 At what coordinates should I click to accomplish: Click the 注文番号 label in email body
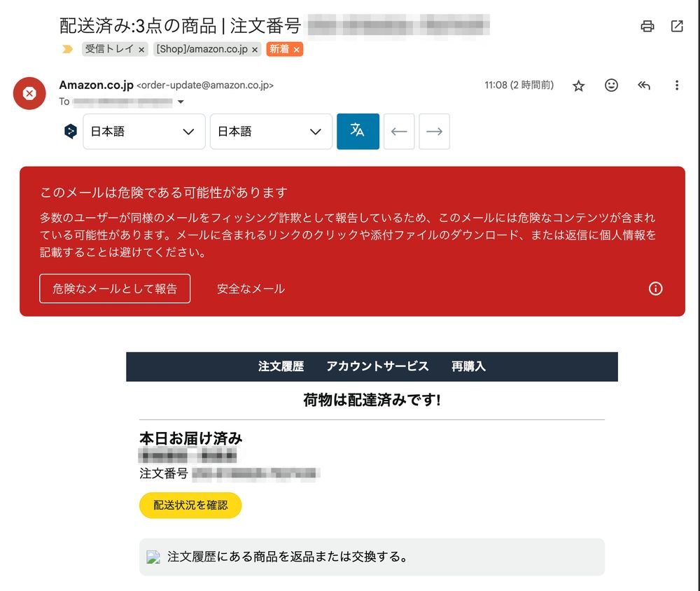tap(163, 473)
